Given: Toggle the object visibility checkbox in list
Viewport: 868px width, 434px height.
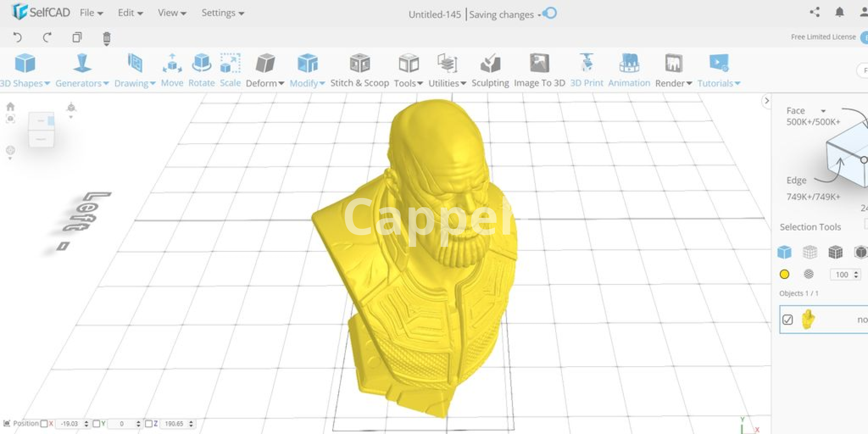Looking at the screenshot, I should pyautogui.click(x=788, y=320).
